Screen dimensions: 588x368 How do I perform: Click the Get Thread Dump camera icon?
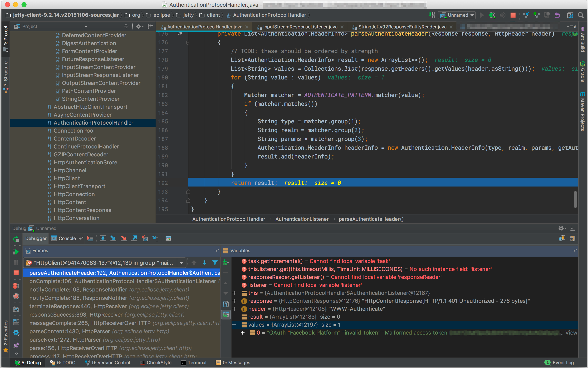pos(16,309)
